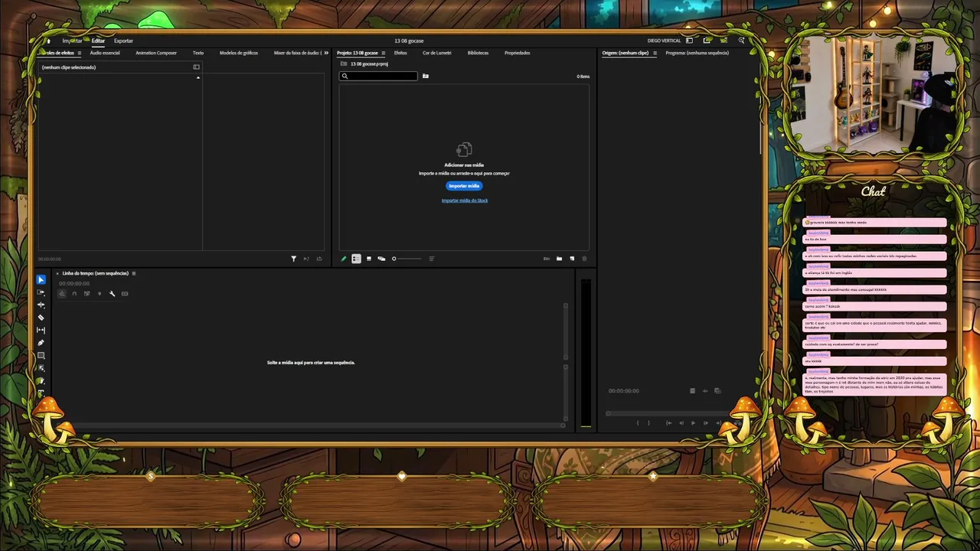Click export icon in Effect Controls footer
Image resolution: width=980 pixels, height=551 pixels.
tap(319, 259)
